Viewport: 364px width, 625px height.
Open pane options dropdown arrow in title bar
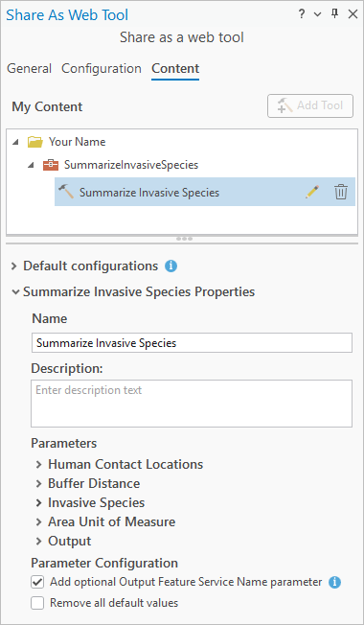[x=317, y=14]
